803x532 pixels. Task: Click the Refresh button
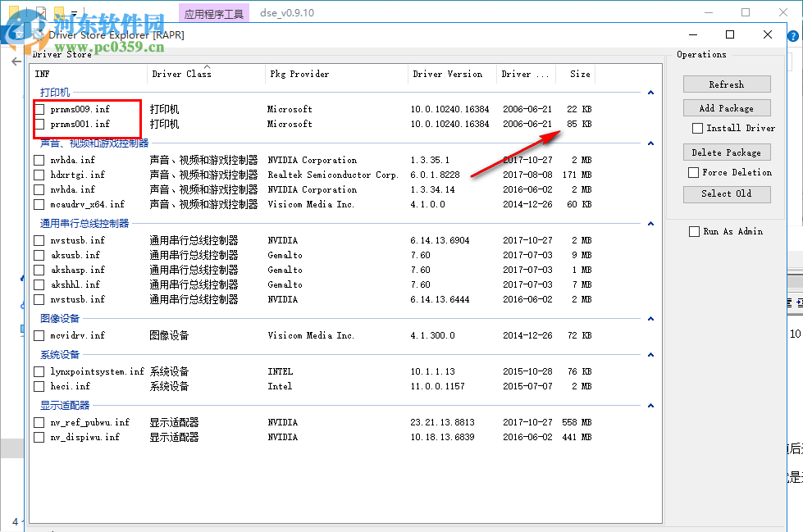pyautogui.click(x=727, y=84)
